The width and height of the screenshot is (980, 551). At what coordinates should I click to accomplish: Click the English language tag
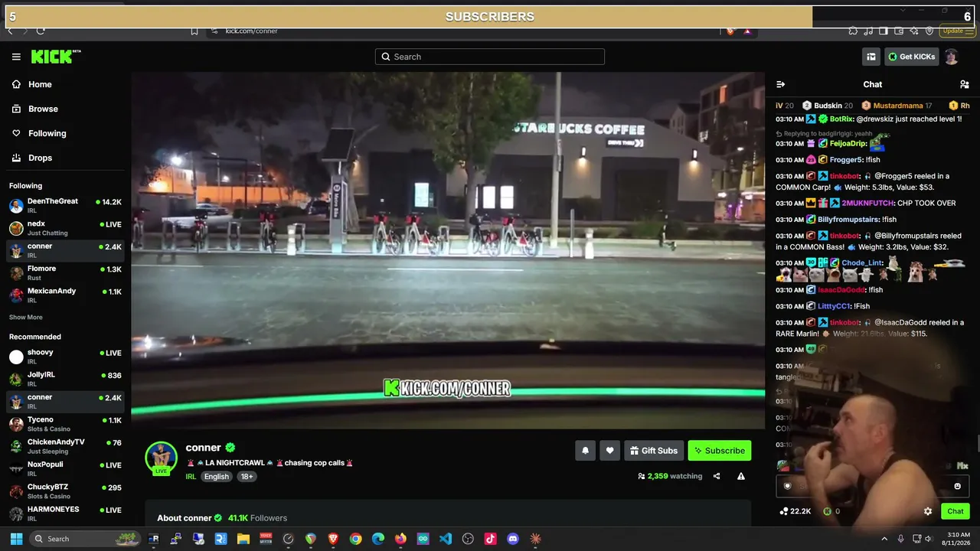pyautogui.click(x=217, y=477)
